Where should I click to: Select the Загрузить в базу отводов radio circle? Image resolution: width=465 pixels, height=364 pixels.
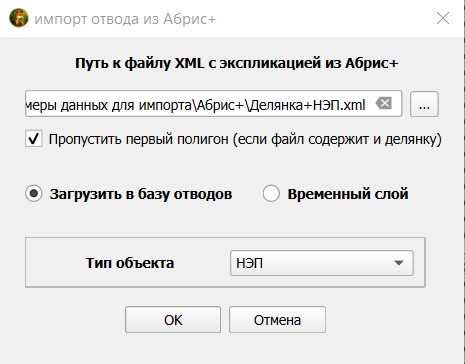(34, 194)
